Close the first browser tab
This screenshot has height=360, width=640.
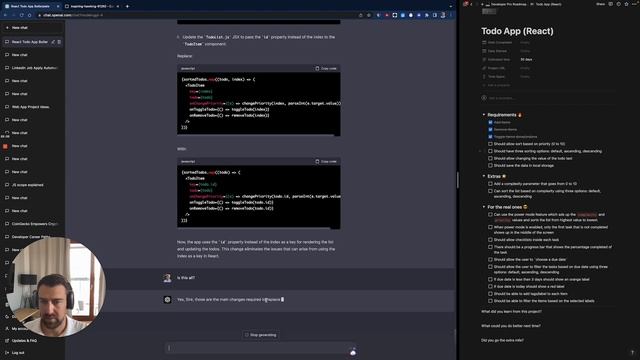pos(58,6)
